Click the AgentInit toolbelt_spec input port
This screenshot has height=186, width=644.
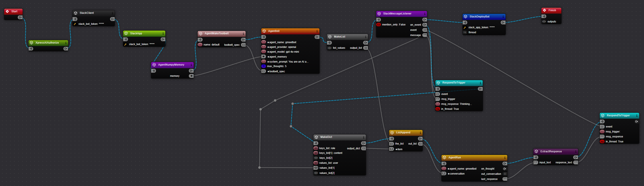pos(264,71)
